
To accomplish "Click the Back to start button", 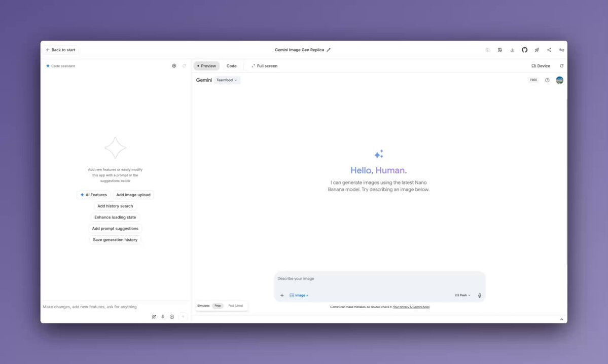I will point(60,50).
